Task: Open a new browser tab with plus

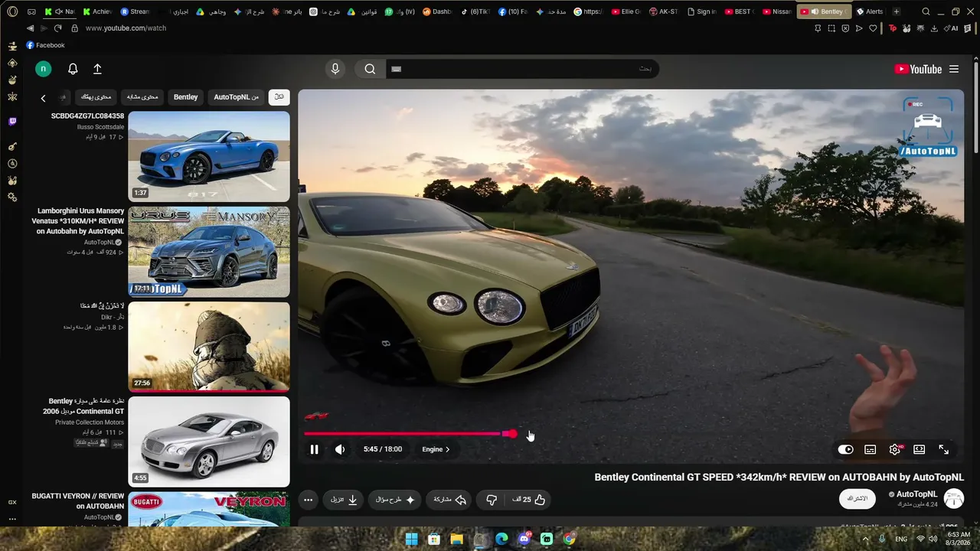Action: click(x=897, y=11)
